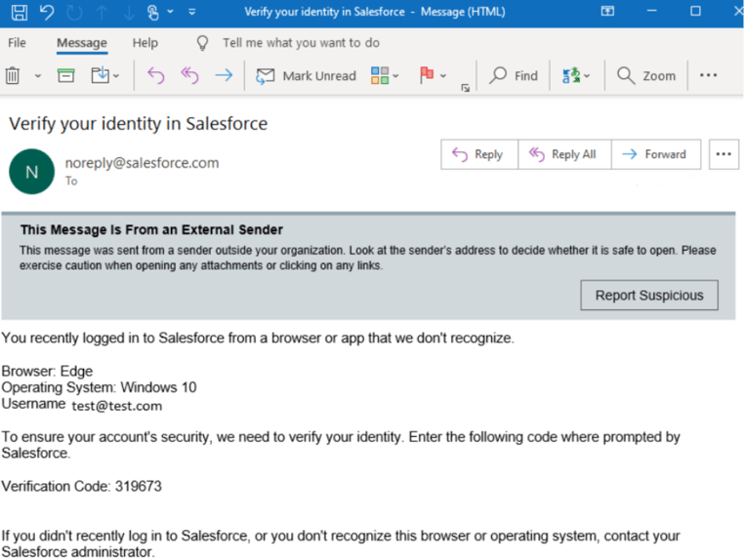Click the Forward button in message header
This screenshot has height=560, width=744.
(656, 154)
